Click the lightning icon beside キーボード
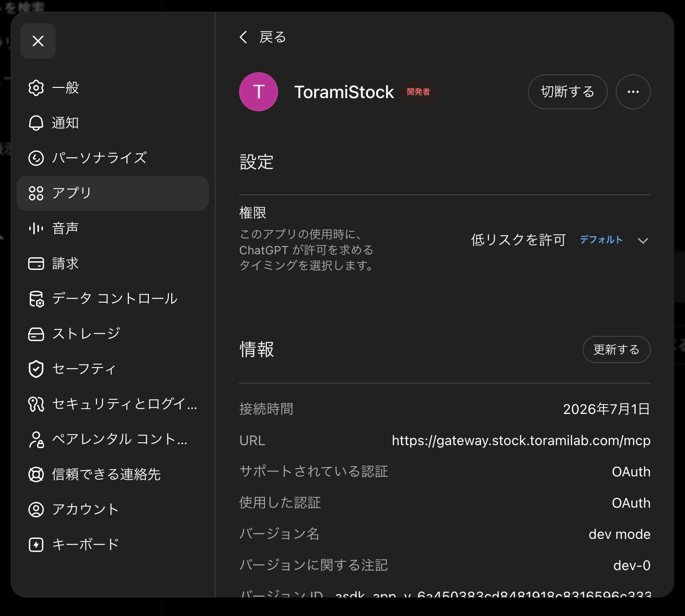 tap(36, 545)
